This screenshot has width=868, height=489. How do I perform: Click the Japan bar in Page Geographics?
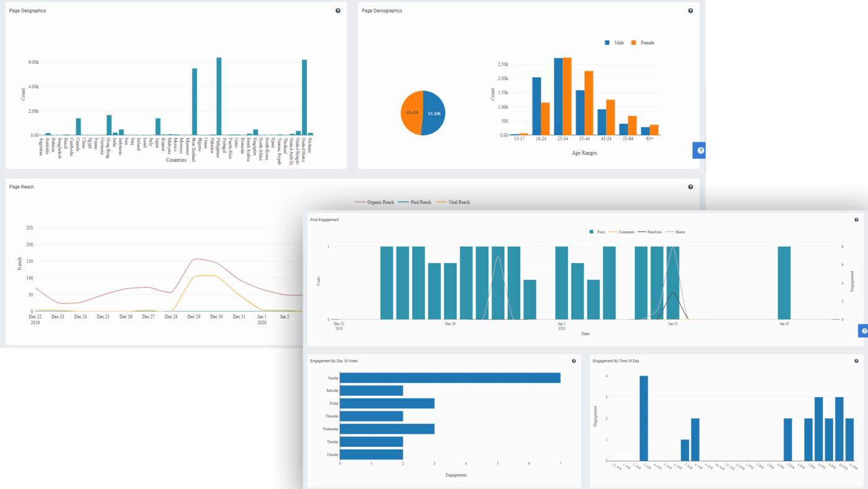pos(158,127)
